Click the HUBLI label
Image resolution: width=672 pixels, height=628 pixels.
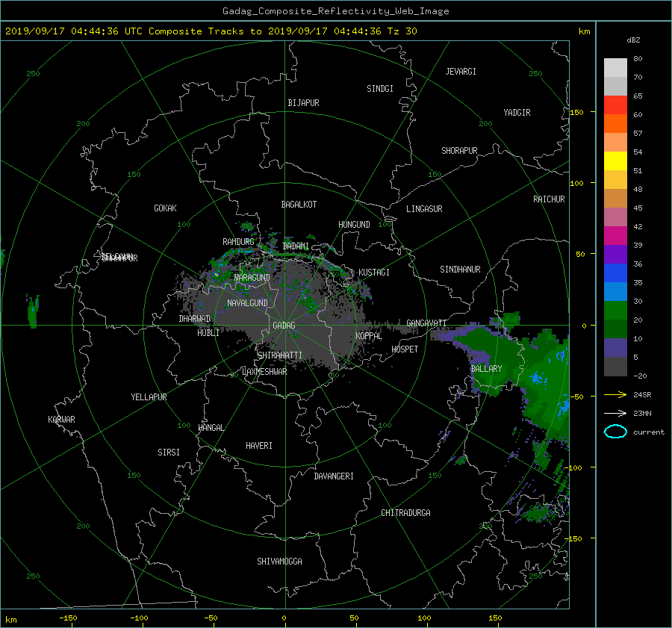click(208, 333)
